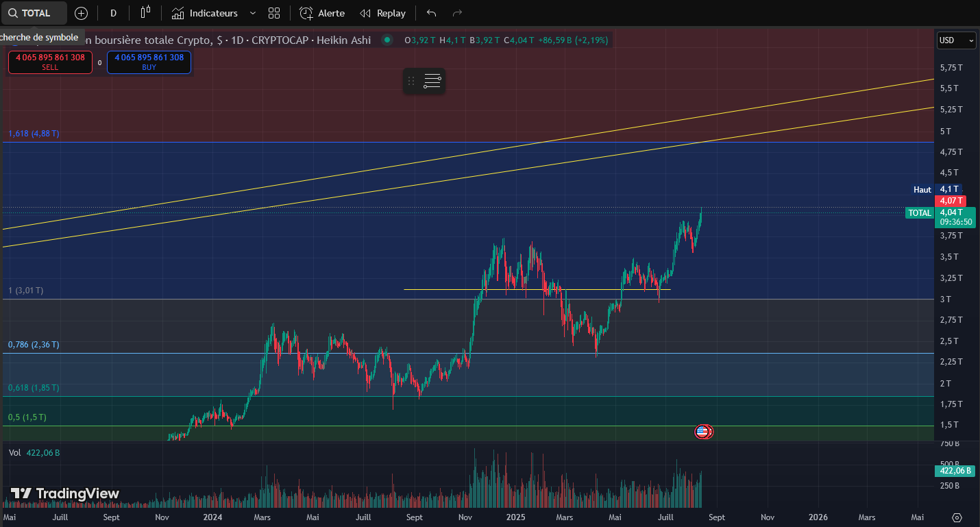Open chart settings gear at bottom right
This screenshot has width=980, height=527.
(957, 517)
